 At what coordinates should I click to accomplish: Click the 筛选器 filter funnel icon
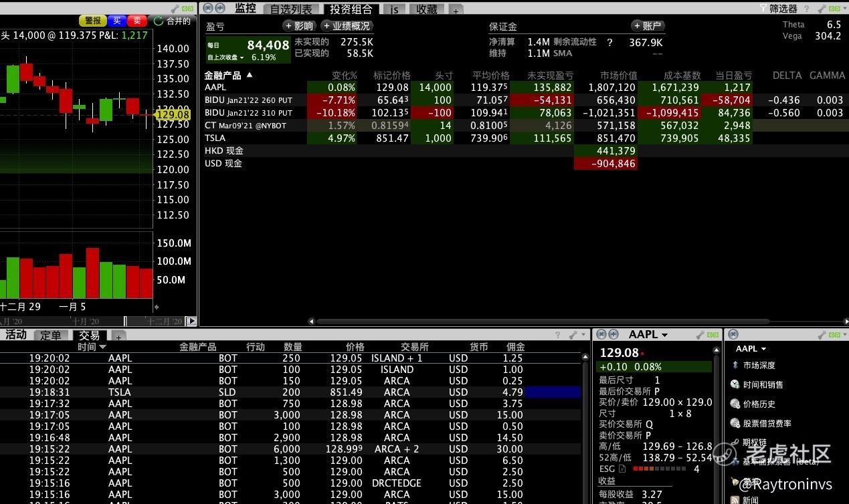(763, 9)
